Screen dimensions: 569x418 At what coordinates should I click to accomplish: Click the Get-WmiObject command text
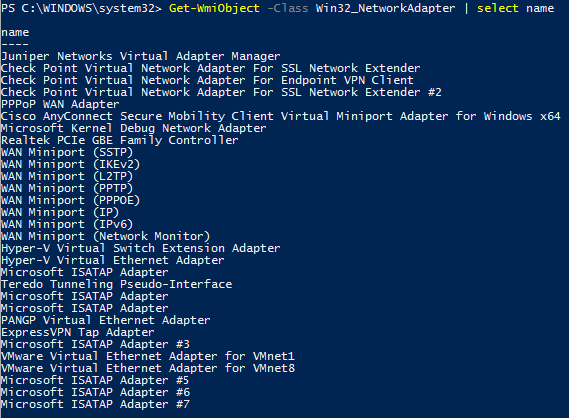tap(214, 8)
